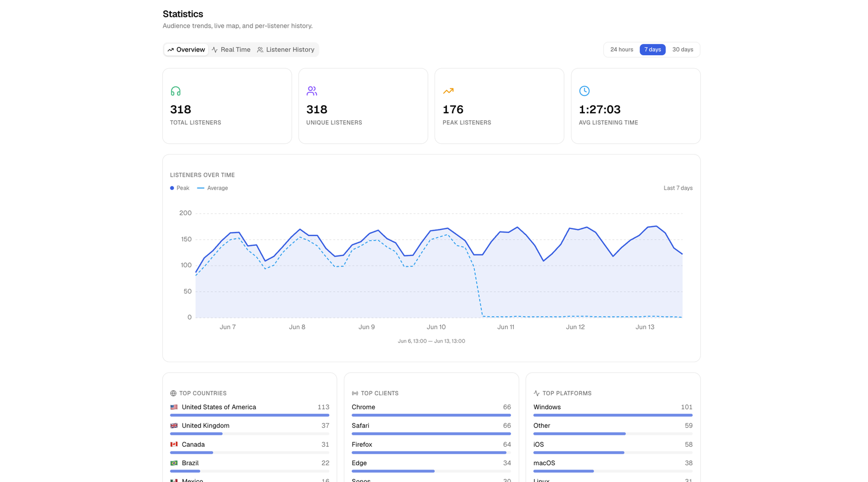Screen dimensions: 868x482
Task: Click the United Kingdom row label
Action: coord(206,426)
